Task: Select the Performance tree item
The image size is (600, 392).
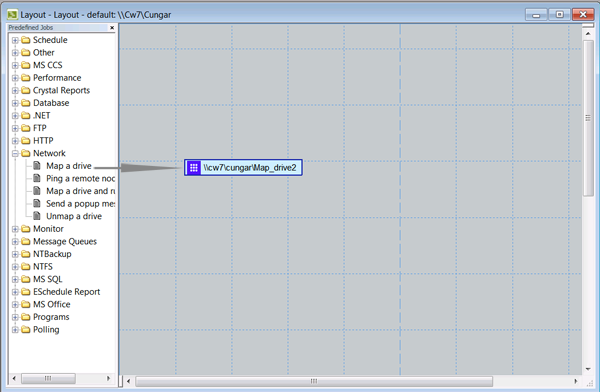Action: (57, 78)
